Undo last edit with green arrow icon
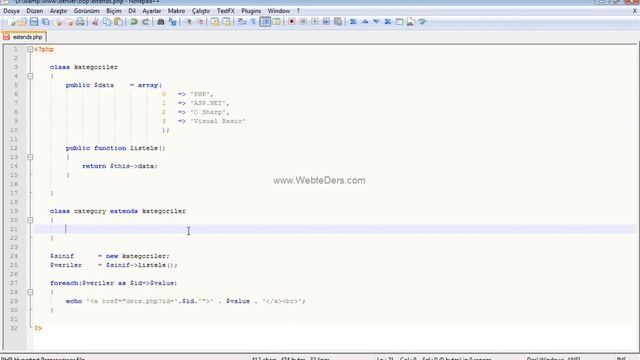 point(133,22)
